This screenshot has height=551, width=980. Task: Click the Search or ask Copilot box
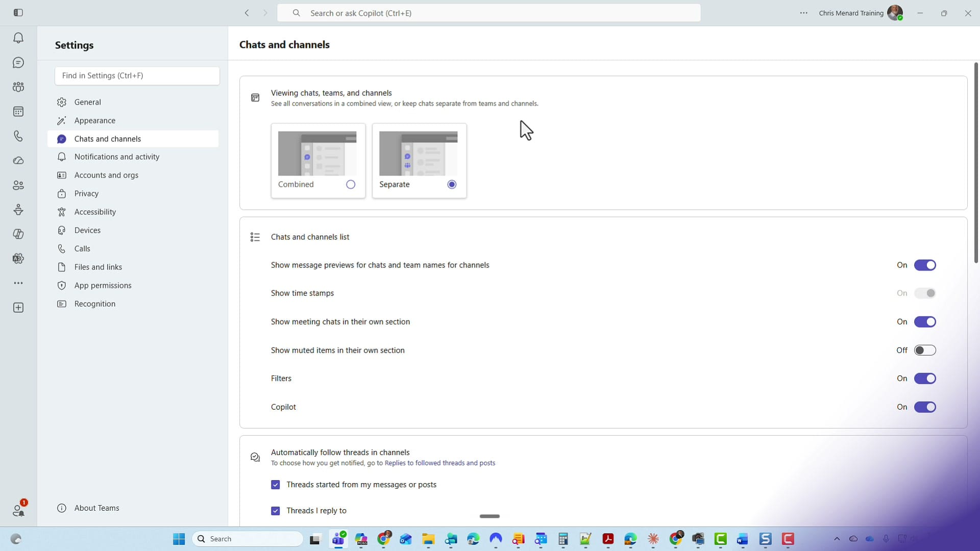[488, 13]
